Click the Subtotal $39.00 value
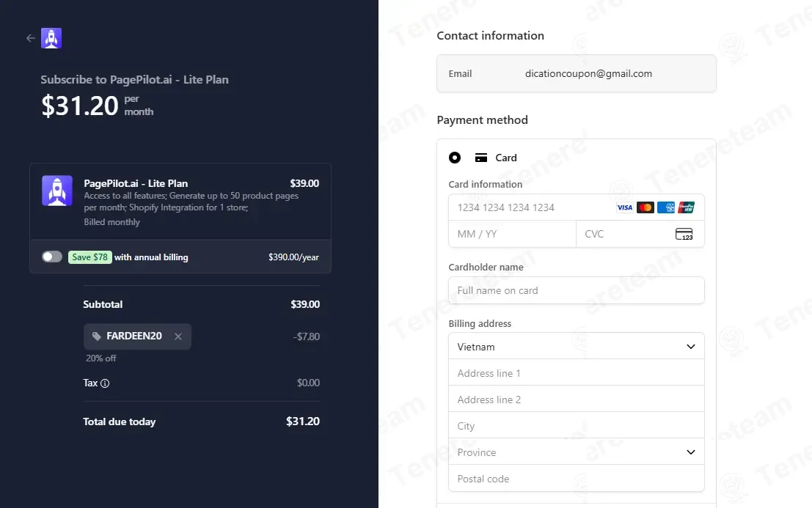This screenshot has height=508, width=812. coord(305,304)
